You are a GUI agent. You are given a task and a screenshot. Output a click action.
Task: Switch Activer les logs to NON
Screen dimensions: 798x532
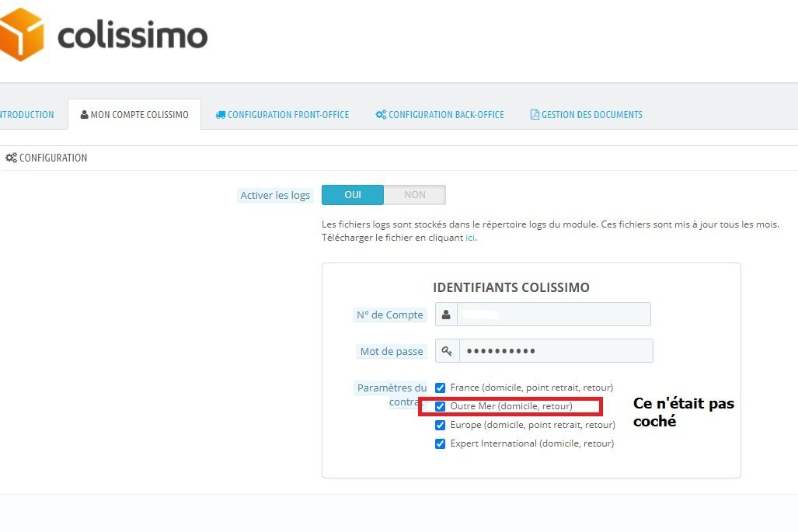(x=415, y=195)
